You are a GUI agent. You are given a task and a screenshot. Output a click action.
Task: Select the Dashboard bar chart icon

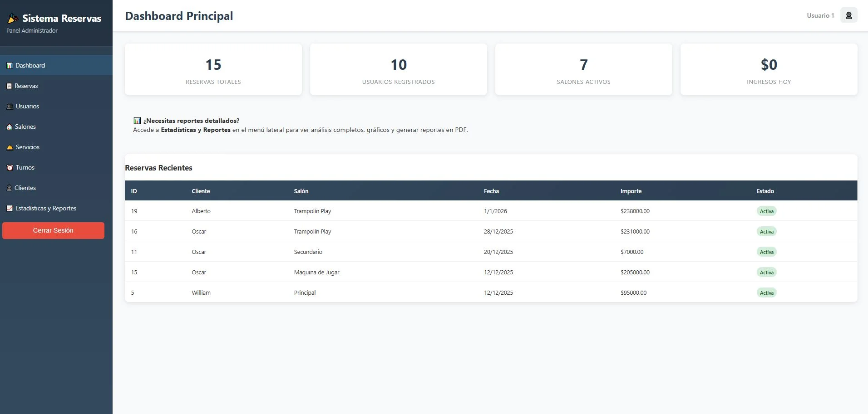coord(9,65)
